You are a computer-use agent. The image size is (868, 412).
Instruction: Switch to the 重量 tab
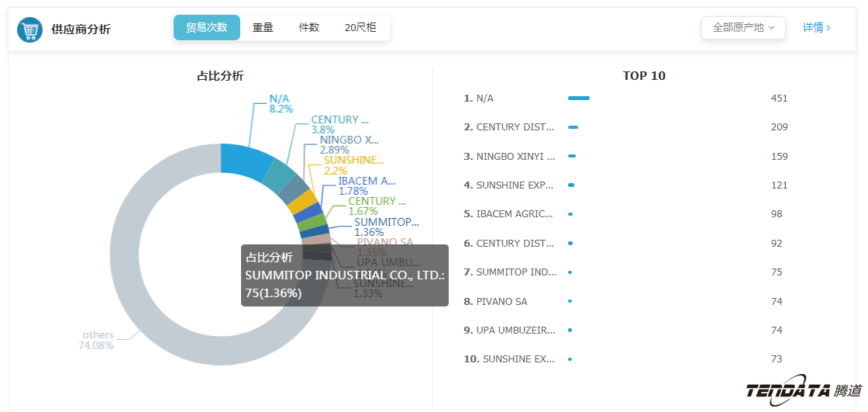pos(263,28)
